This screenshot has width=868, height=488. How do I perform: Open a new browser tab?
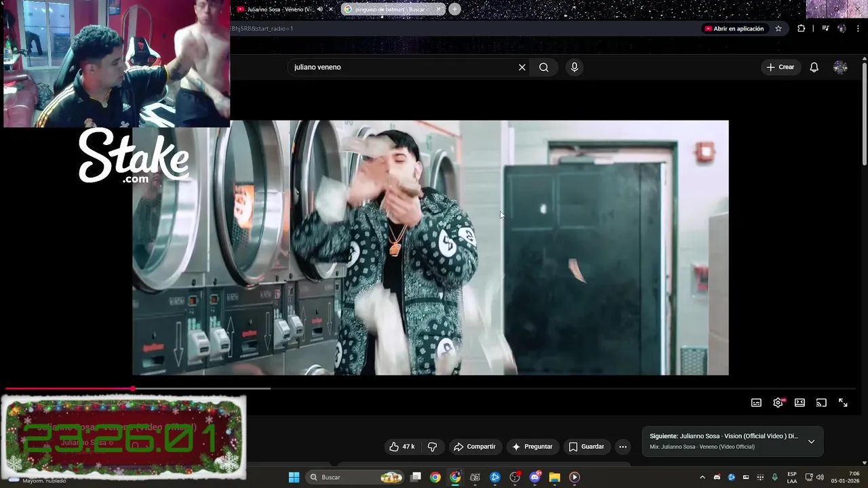pyautogui.click(x=454, y=9)
